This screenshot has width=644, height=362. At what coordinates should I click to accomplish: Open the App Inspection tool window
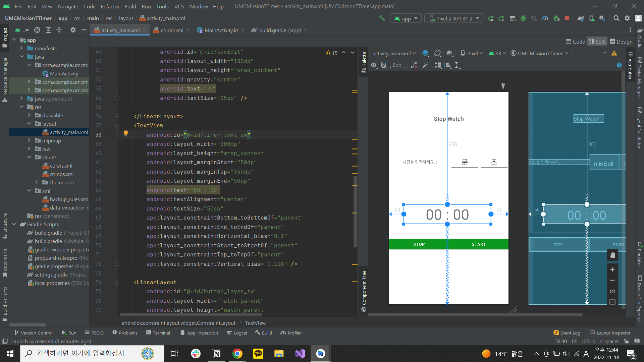tap(199, 333)
